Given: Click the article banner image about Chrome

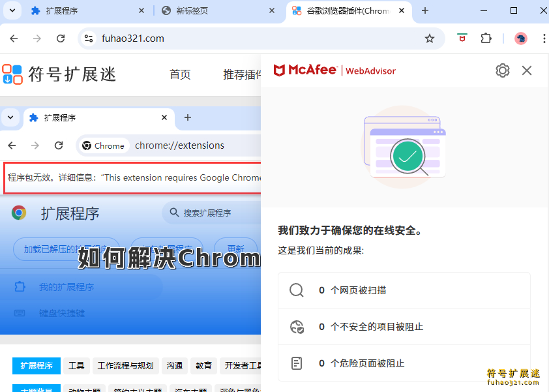Looking at the screenshot, I should (130, 220).
